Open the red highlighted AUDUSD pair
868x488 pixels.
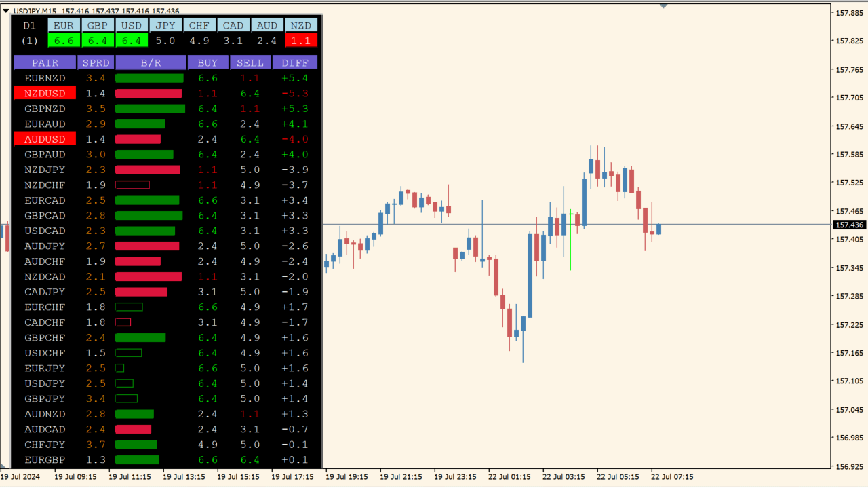[x=45, y=139]
